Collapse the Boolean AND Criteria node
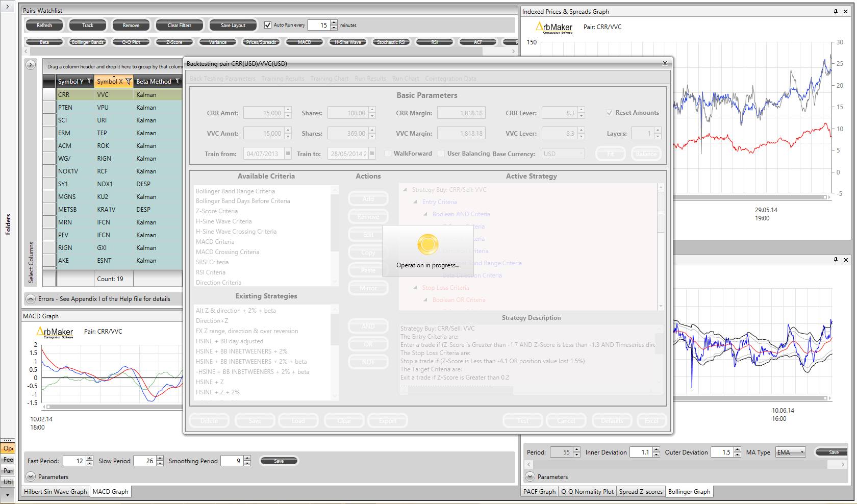 click(425, 214)
